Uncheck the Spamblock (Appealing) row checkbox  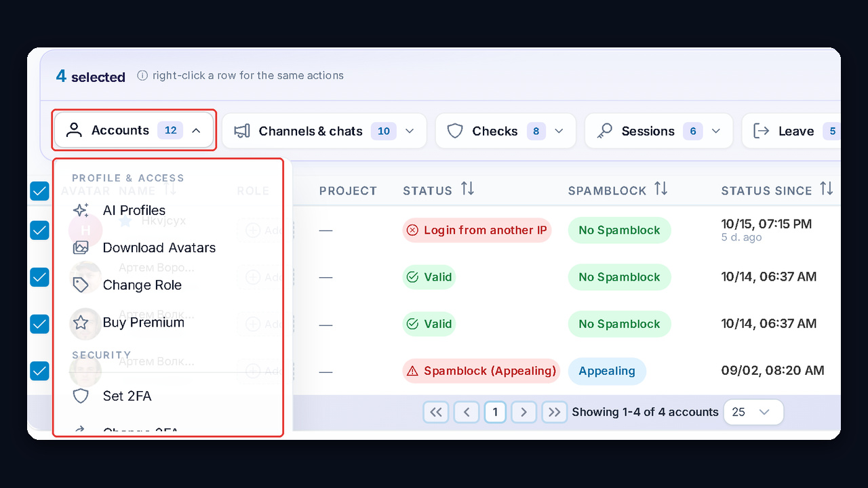click(x=39, y=371)
